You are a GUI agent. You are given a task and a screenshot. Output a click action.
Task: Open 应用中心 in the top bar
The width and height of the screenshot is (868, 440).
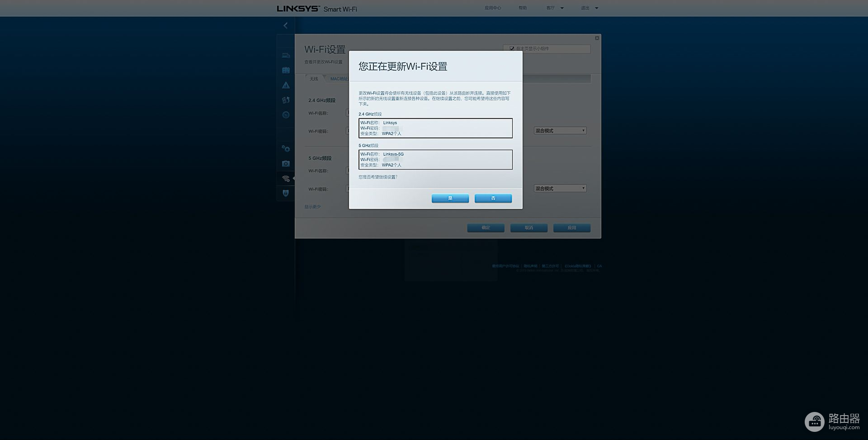(x=493, y=8)
